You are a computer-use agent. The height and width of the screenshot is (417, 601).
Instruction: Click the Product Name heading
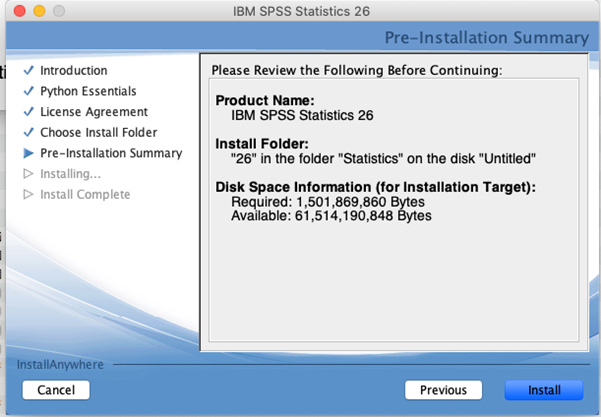point(265,100)
